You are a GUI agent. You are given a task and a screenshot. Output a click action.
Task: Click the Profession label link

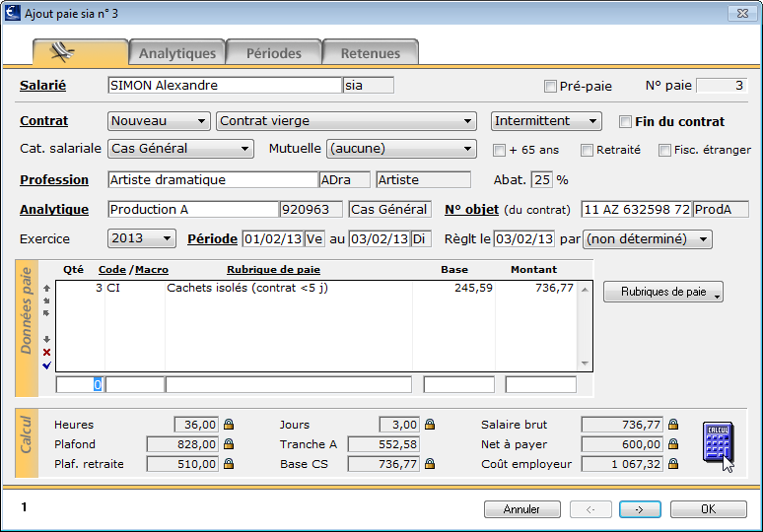pyautogui.click(x=54, y=180)
